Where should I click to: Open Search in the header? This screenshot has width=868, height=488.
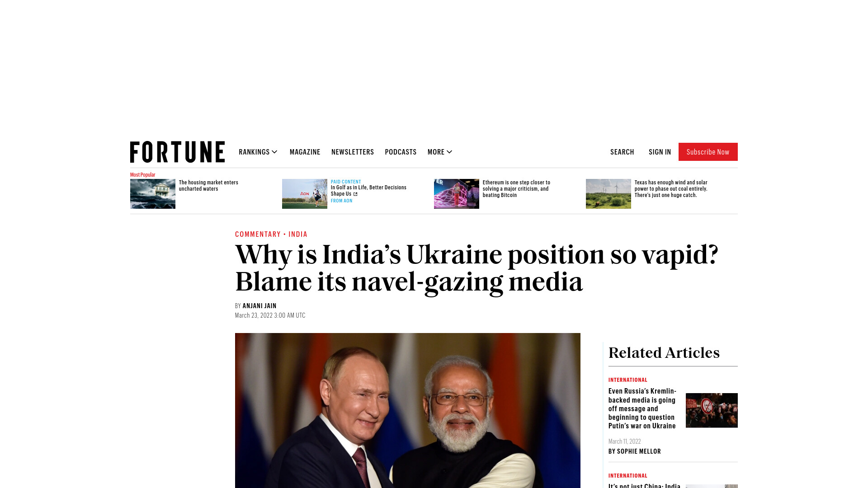(x=622, y=152)
